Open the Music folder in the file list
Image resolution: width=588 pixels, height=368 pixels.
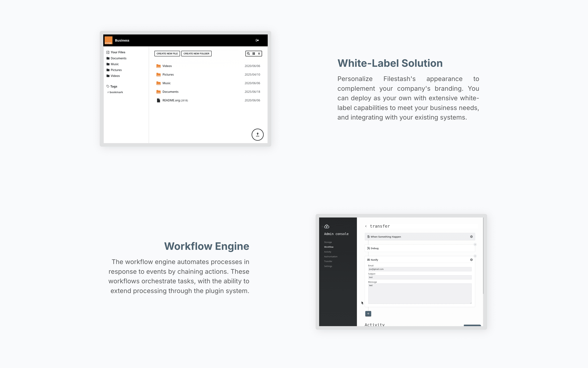tap(208, 83)
